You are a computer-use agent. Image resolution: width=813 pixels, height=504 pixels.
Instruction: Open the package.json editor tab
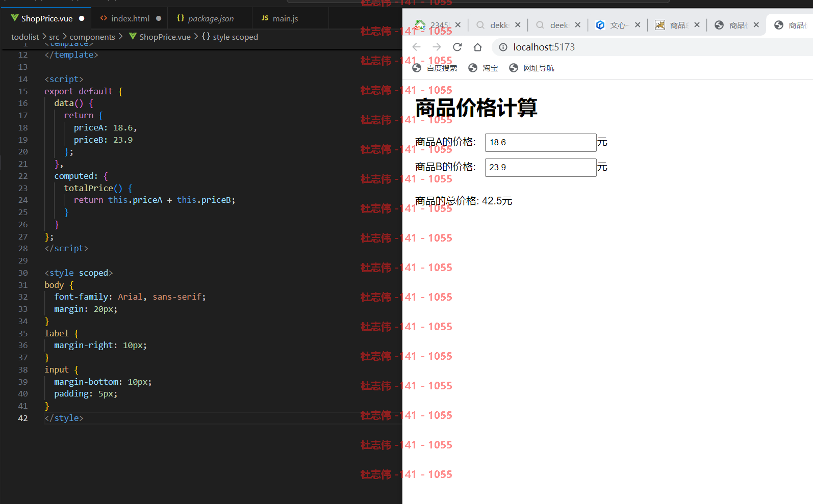[x=211, y=18]
